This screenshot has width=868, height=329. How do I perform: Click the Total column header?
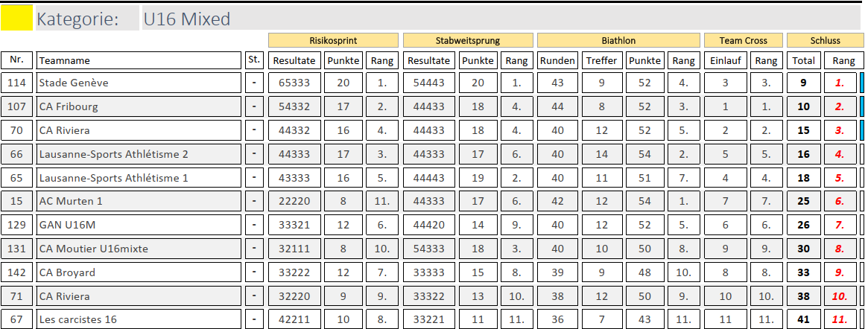(x=803, y=60)
